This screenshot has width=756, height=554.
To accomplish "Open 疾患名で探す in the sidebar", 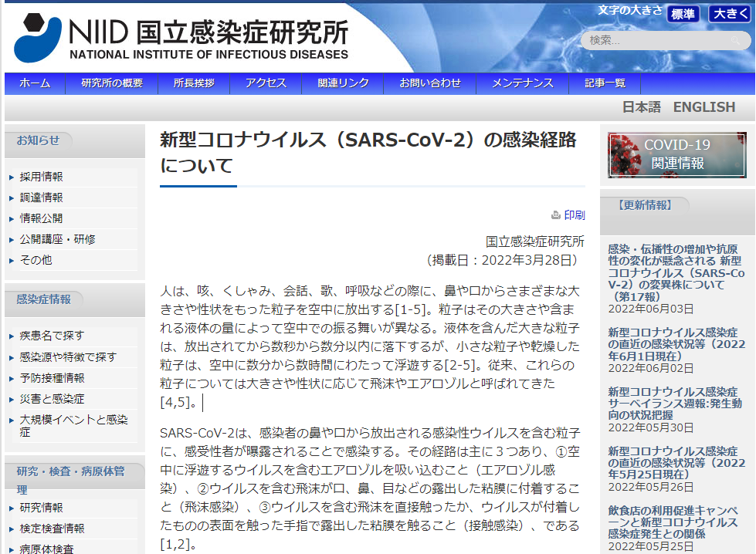I will (x=52, y=336).
